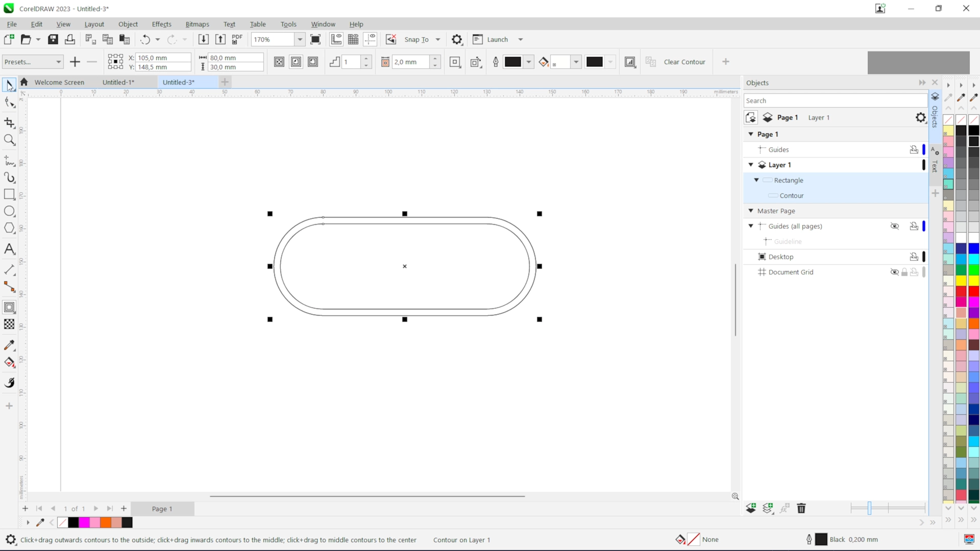Viewport: 980px width, 551px height.
Task: Select the Text tool
Action: pyautogui.click(x=9, y=249)
